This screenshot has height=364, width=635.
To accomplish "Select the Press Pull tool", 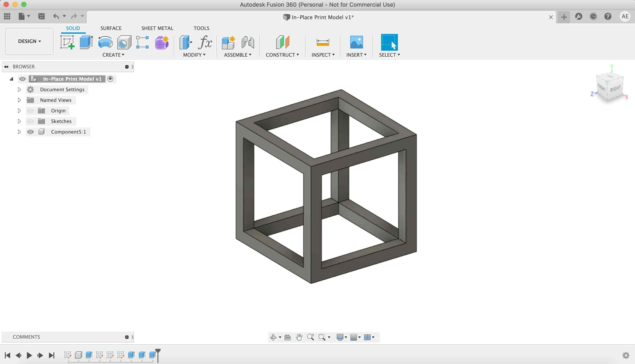I will click(x=185, y=42).
